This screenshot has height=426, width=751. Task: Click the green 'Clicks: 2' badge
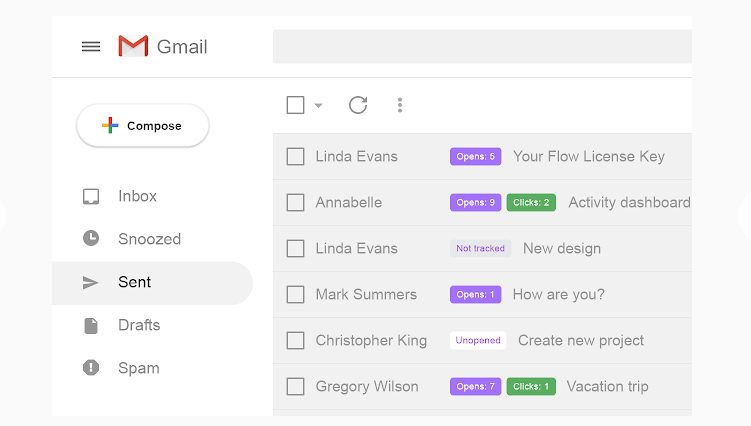(531, 203)
